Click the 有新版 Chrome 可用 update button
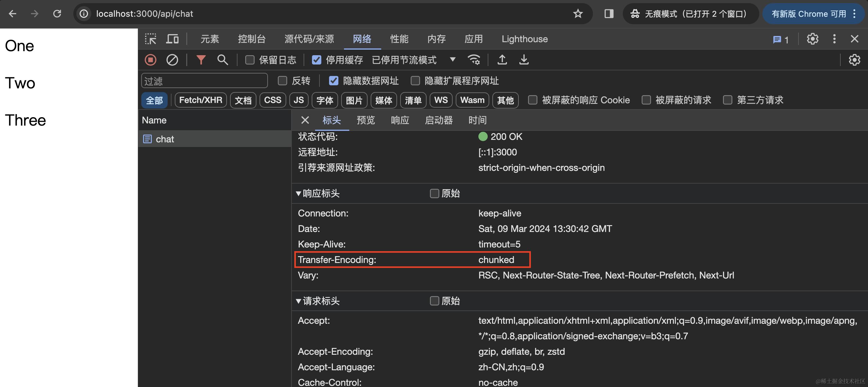The height and width of the screenshot is (387, 868). (x=809, y=14)
